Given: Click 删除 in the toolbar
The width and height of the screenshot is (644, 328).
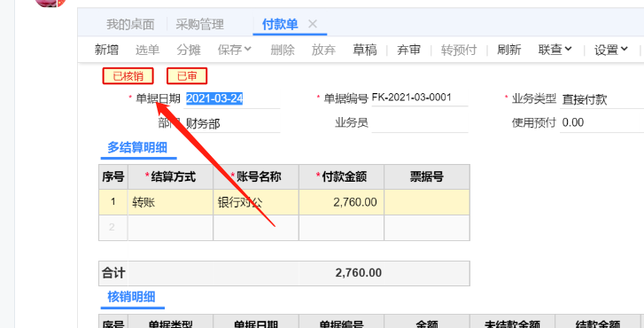Looking at the screenshot, I should click(x=283, y=50).
